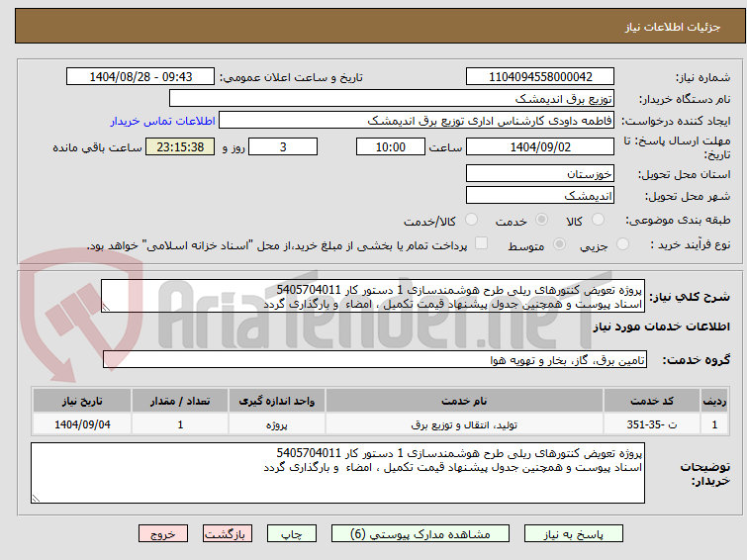
Task: Click the توضیحات خریدار text area
Action: click(x=337, y=473)
